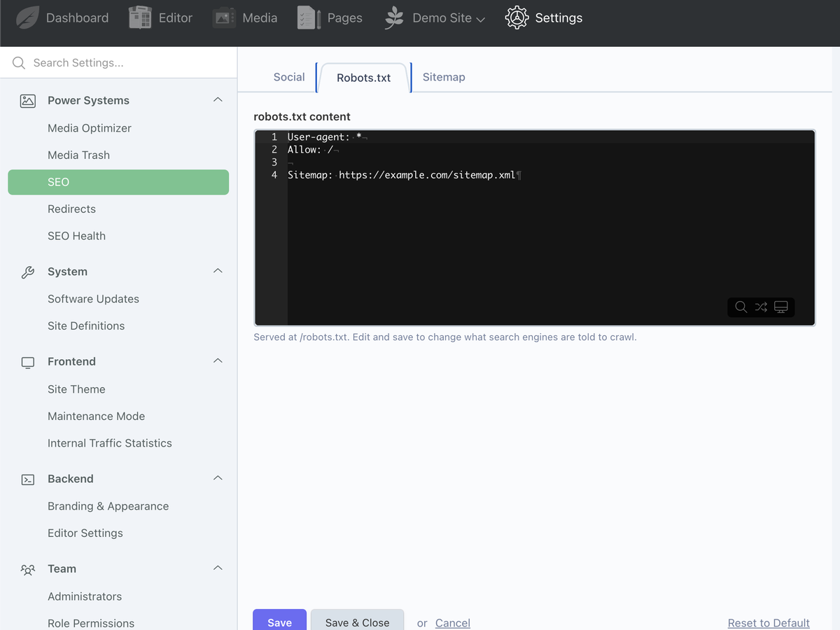The width and height of the screenshot is (840, 630).
Task: Click the Editor layout icon
Action: point(141,18)
